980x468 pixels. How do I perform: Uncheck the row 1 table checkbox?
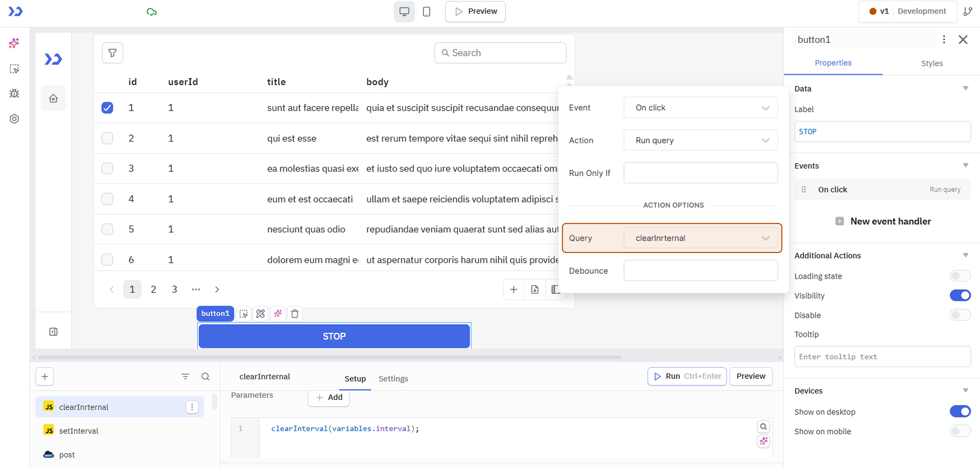pyautogui.click(x=107, y=108)
